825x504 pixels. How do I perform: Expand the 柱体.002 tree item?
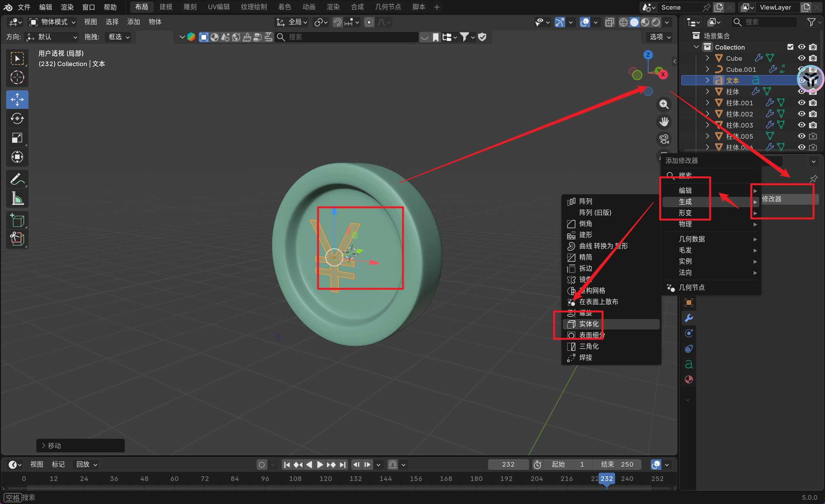[x=707, y=114]
